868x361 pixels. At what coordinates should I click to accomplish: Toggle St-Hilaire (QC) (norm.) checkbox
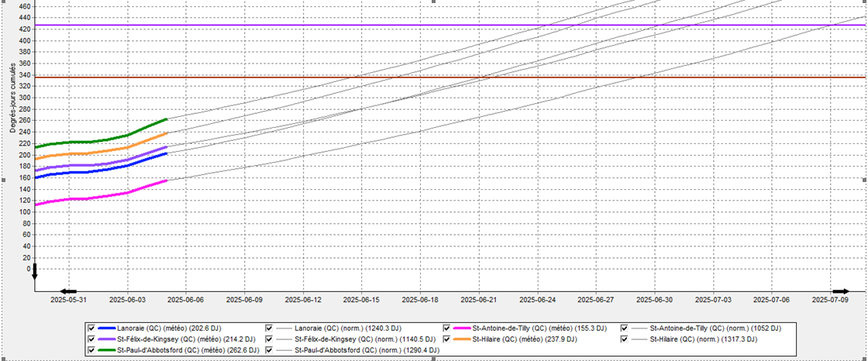pyautogui.click(x=624, y=339)
